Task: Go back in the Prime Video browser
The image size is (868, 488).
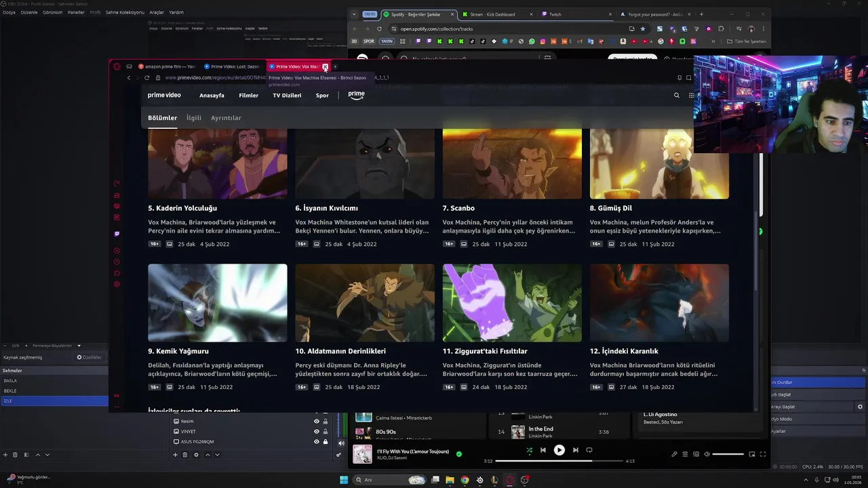Action: [x=129, y=78]
